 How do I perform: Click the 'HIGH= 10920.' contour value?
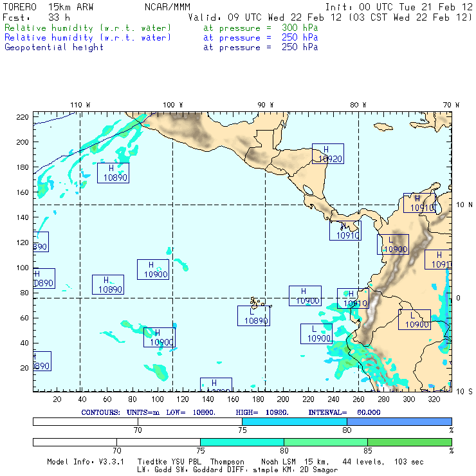coord(262,412)
